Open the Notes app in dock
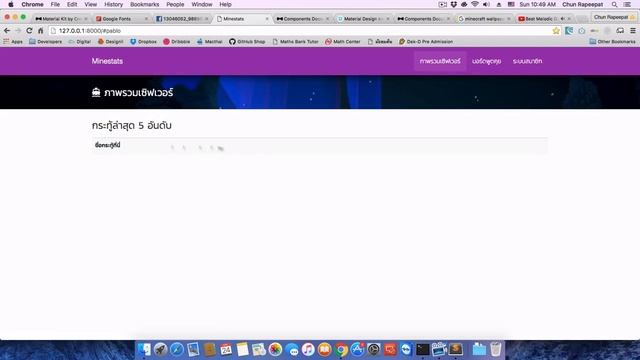Screen dimensions: 640x360 [242, 349]
